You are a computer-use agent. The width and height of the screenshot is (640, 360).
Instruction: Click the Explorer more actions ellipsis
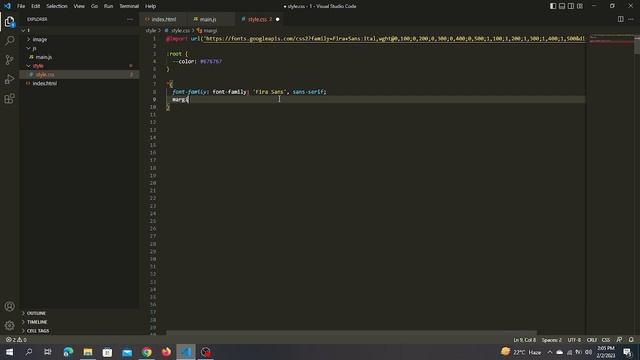(130, 19)
